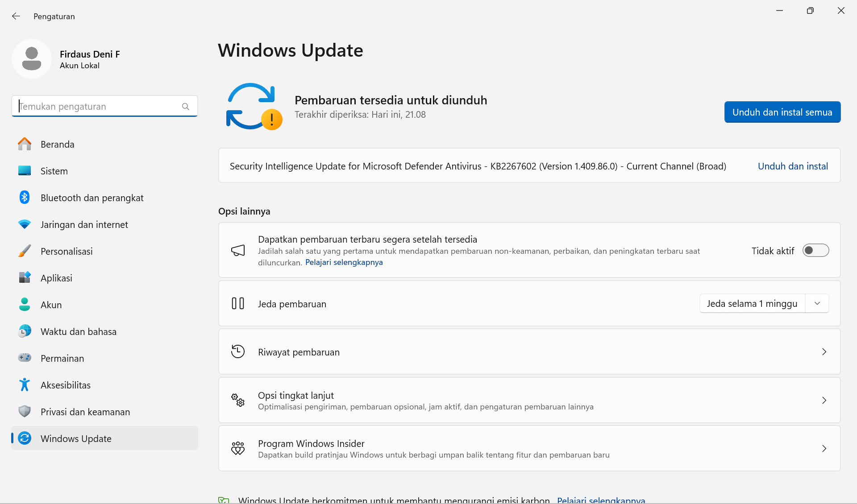This screenshot has width=857, height=504.
Task: Click the Firdaus Deni F account name
Action: tap(90, 54)
